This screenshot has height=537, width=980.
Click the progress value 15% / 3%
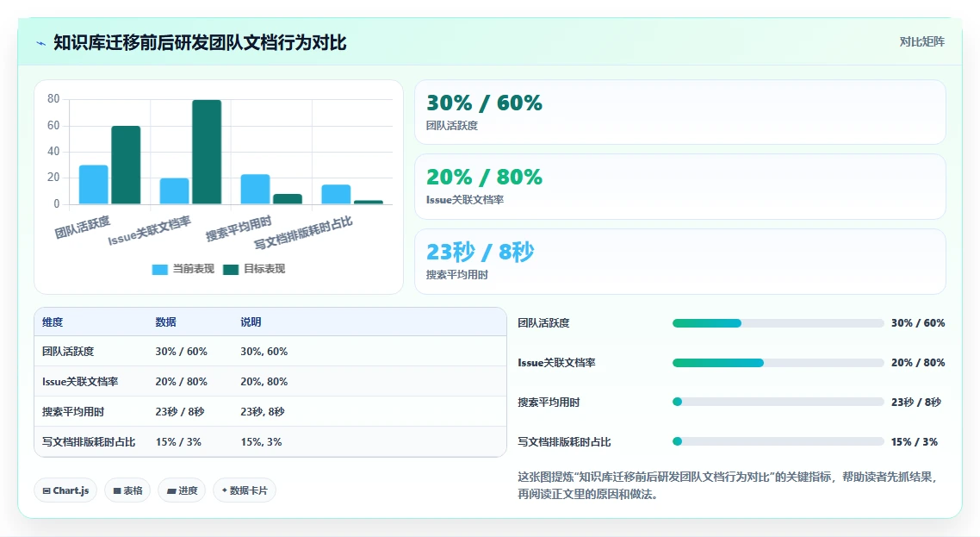tap(915, 442)
